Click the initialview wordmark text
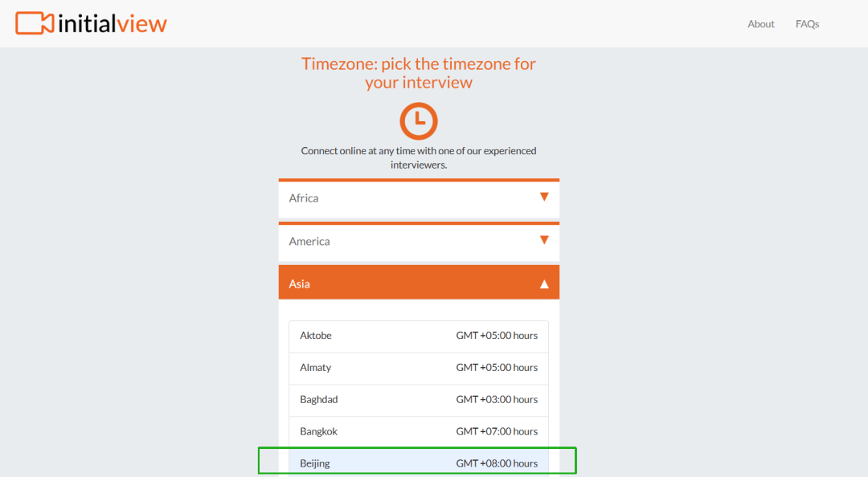This screenshot has width=868, height=477. [x=113, y=24]
